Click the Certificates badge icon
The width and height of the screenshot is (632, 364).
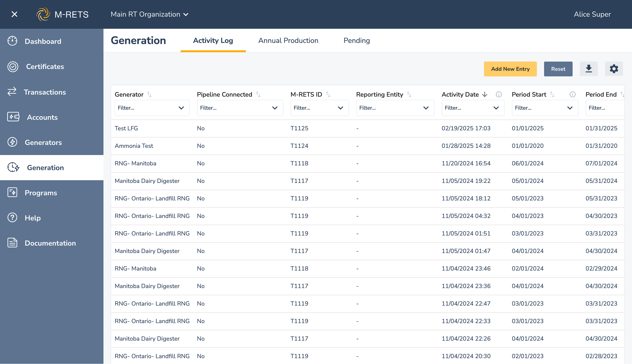pyautogui.click(x=13, y=67)
